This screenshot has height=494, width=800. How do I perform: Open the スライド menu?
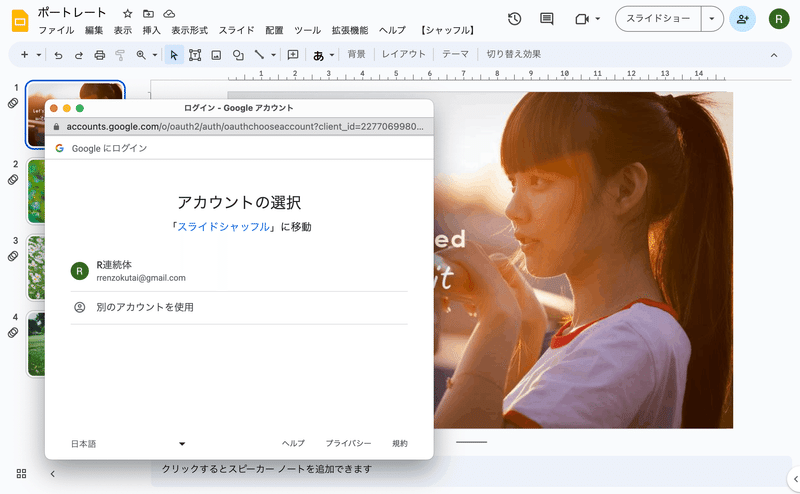[x=236, y=30]
